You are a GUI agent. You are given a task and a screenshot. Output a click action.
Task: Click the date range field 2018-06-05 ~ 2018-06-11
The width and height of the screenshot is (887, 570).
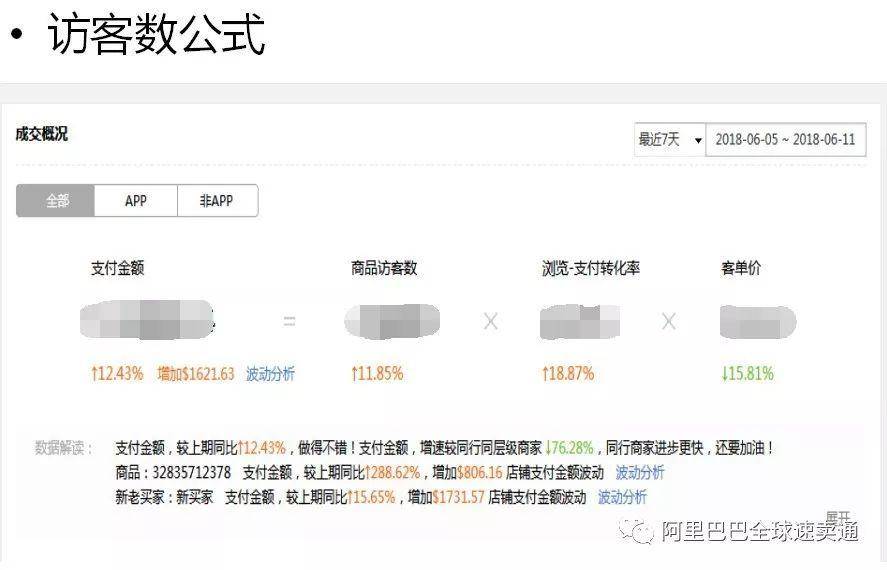pos(786,140)
